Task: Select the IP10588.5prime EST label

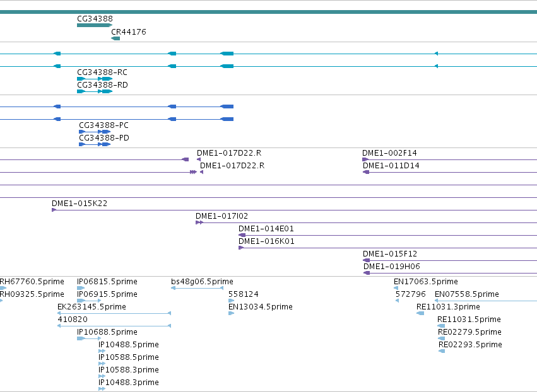Action: 129,357
